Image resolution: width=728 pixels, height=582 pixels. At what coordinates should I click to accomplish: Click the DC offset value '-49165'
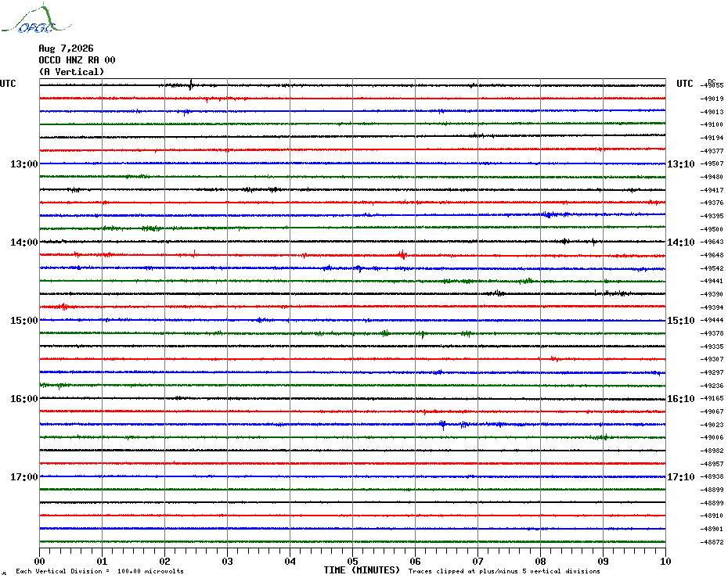tap(712, 398)
